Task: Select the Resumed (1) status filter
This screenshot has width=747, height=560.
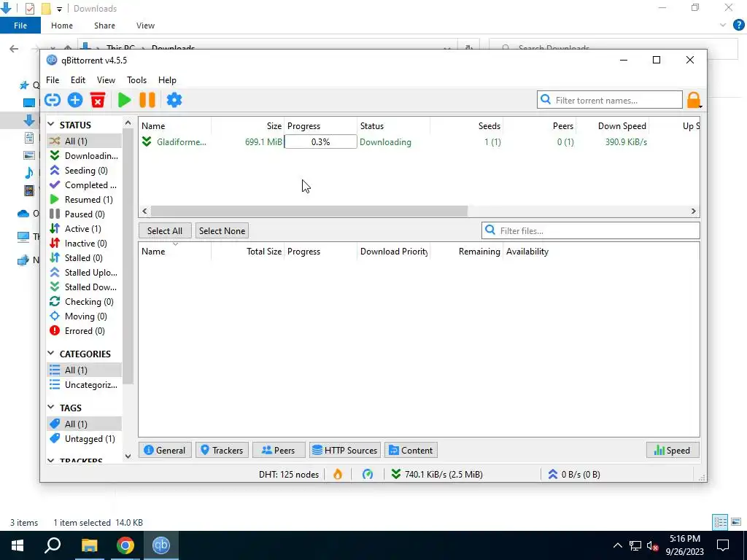Action: [85, 200]
